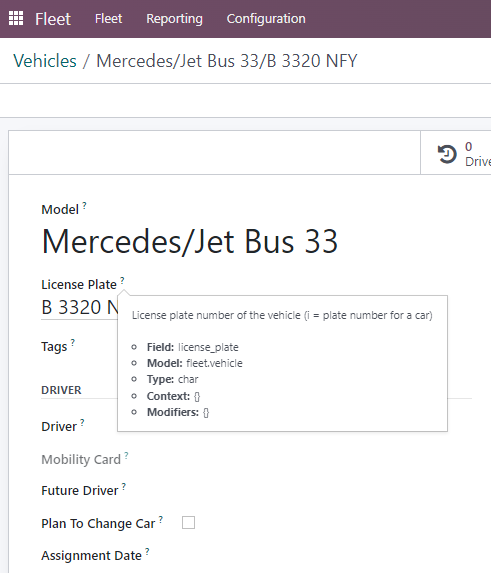Click the Fleet app title
Screen dimensions: 491x573
[x=53, y=19]
